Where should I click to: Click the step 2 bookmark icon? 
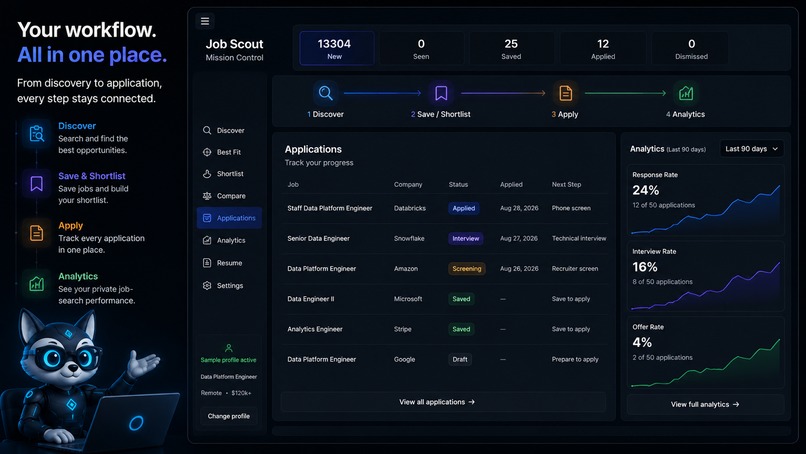(x=441, y=93)
